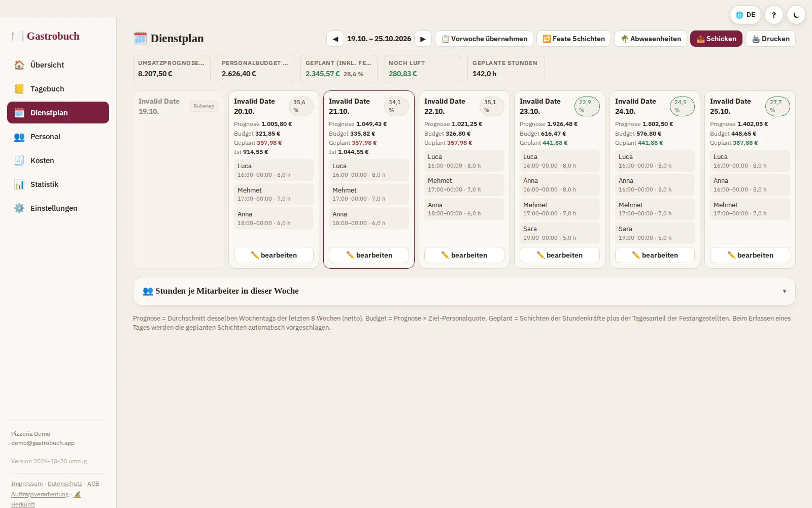
Task: Click the Kosten receipt icon
Action: (19, 161)
